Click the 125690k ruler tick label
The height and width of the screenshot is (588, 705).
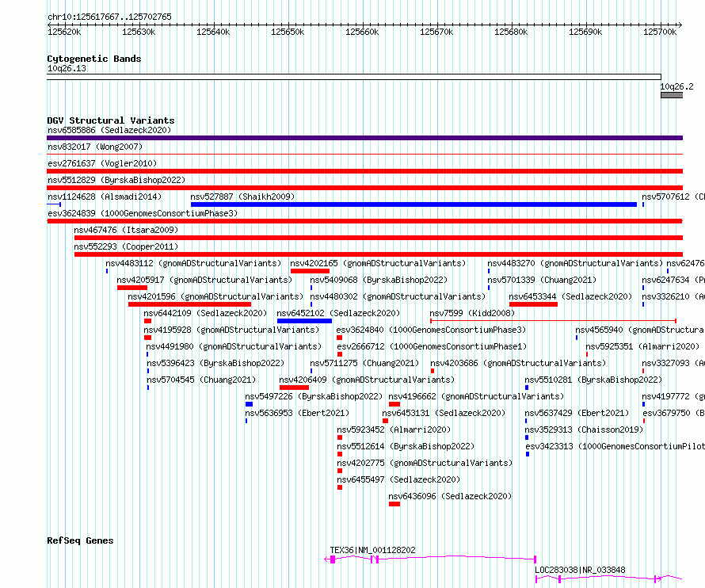pos(585,32)
